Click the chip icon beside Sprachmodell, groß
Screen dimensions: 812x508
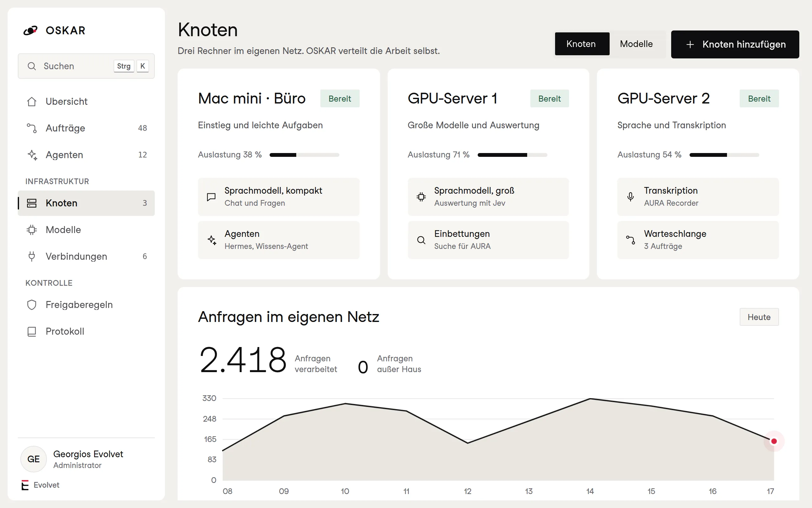[x=421, y=197]
